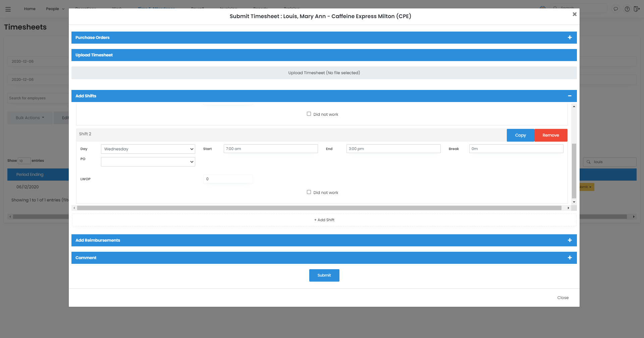This screenshot has width=644, height=338.
Task: Open the PO dropdown for Shift 2
Action: (x=148, y=161)
